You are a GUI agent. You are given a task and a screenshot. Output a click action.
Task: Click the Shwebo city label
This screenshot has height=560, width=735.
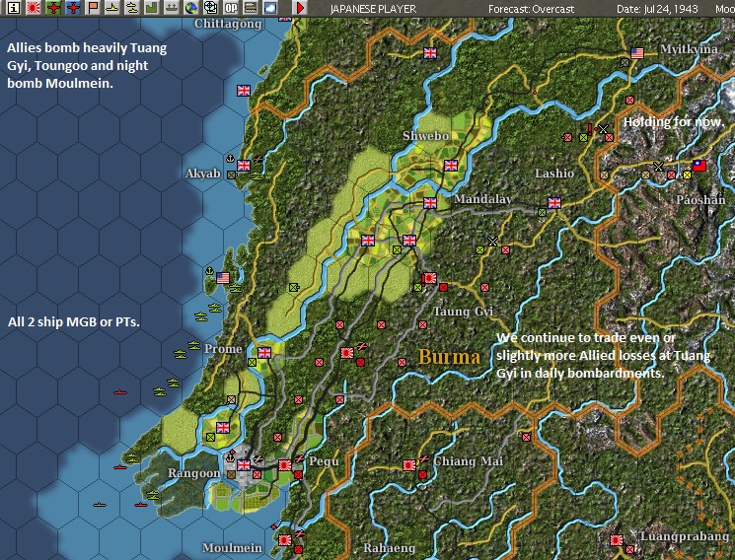pyautogui.click(x=425, y=136)
